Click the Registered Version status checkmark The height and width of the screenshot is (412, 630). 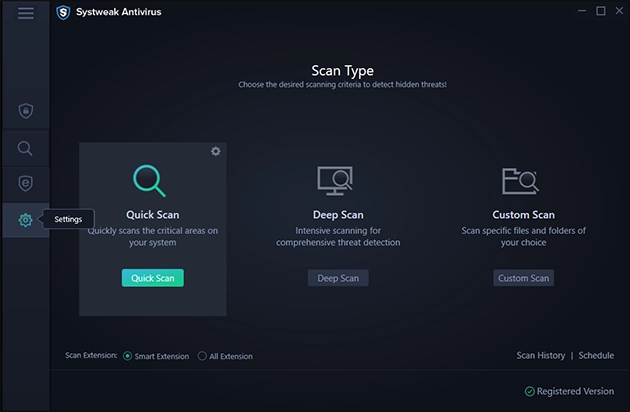tap(529, 391)
